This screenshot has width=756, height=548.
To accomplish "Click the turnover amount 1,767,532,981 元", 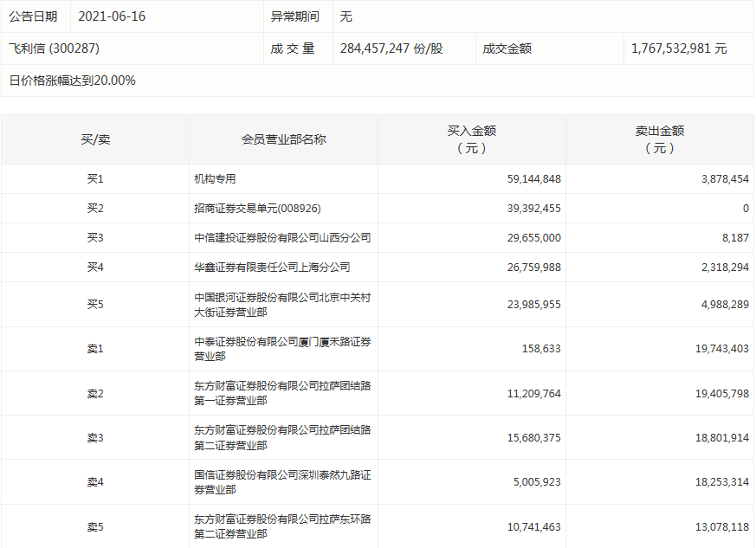I will point(679,48).
